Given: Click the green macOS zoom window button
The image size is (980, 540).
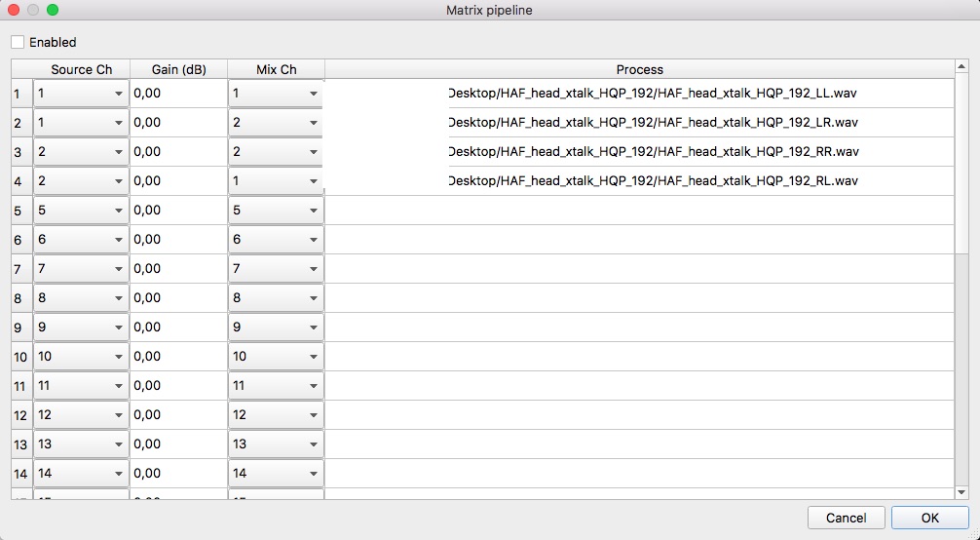Looking at the screenshot, I should tap(53, 10).
